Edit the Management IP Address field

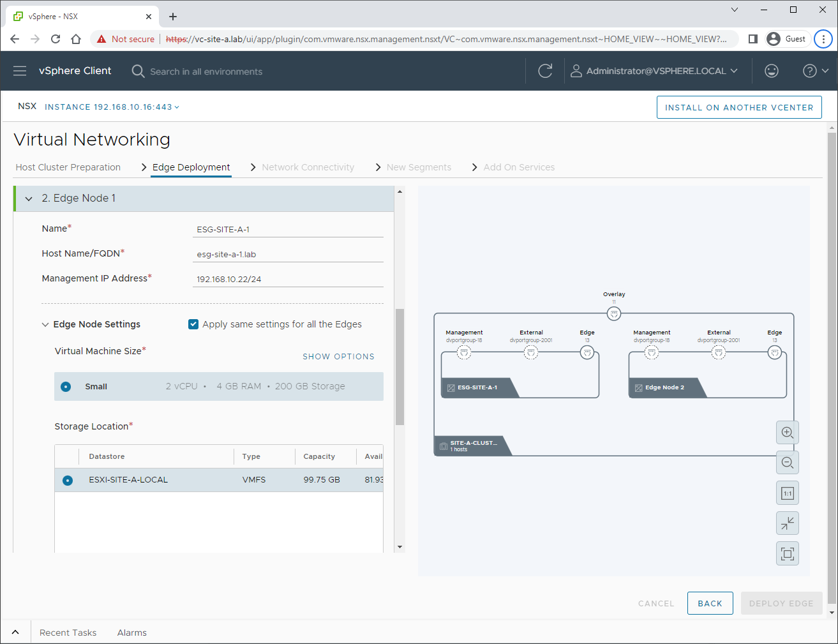288,279
